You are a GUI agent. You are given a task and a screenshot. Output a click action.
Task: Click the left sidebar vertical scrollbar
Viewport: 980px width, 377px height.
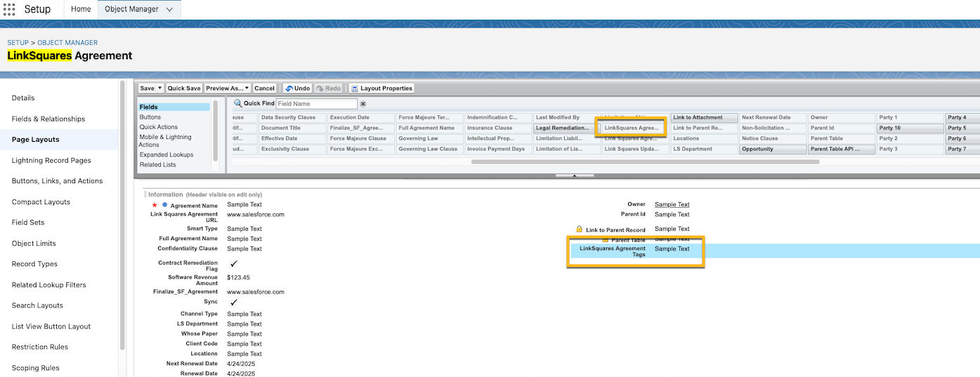click(x=122, y=214)
